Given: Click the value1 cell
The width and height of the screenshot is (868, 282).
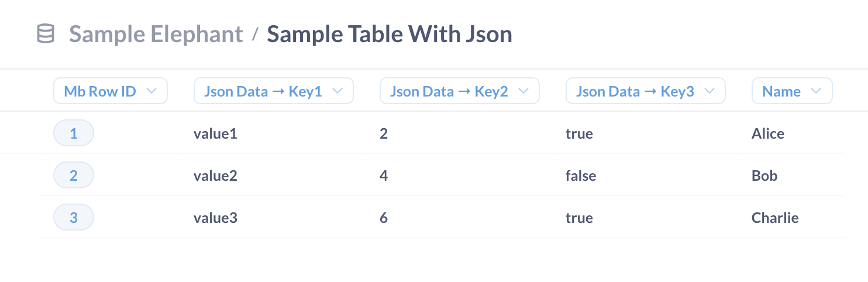Looking at the screenshot, I should tap(215, 133).
